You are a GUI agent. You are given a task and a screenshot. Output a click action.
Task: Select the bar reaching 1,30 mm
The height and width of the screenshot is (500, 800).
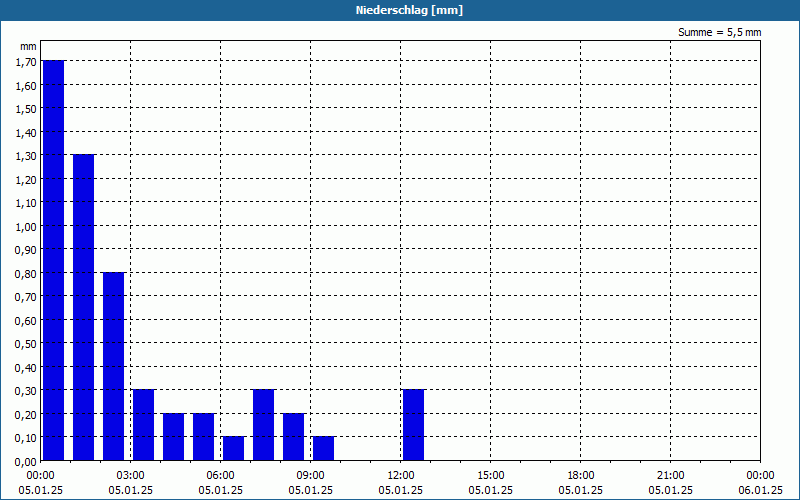84,307
